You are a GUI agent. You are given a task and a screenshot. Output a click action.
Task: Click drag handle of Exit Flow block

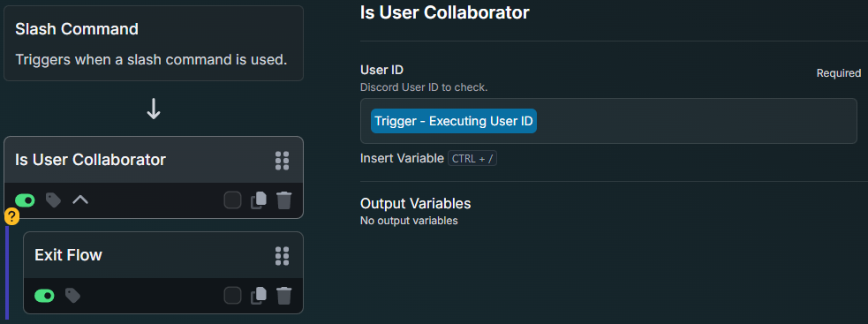coord(283,255)
